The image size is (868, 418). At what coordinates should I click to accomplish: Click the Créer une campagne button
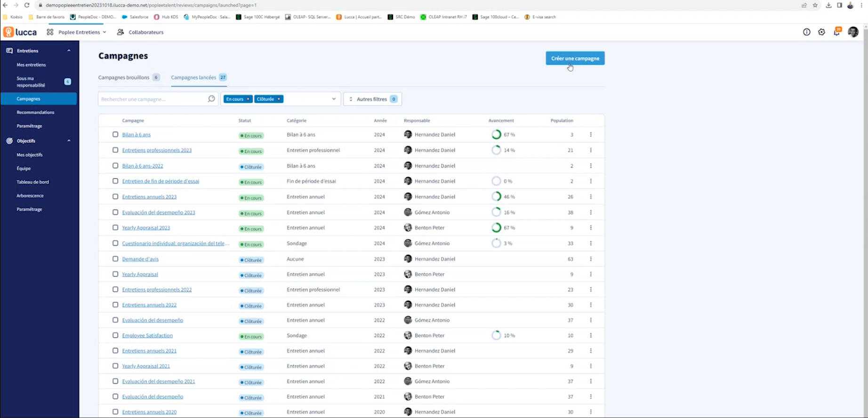(575, 58)
